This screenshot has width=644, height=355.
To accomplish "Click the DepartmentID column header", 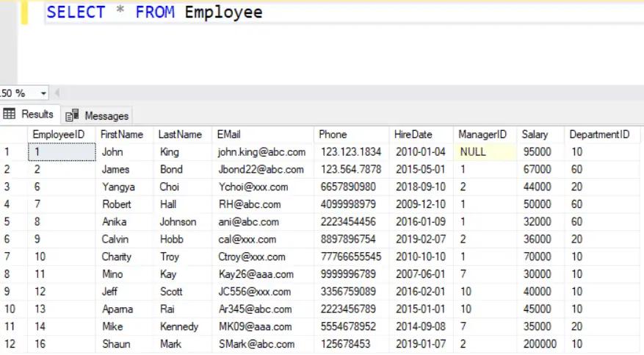I will click(x=599, y=135).
